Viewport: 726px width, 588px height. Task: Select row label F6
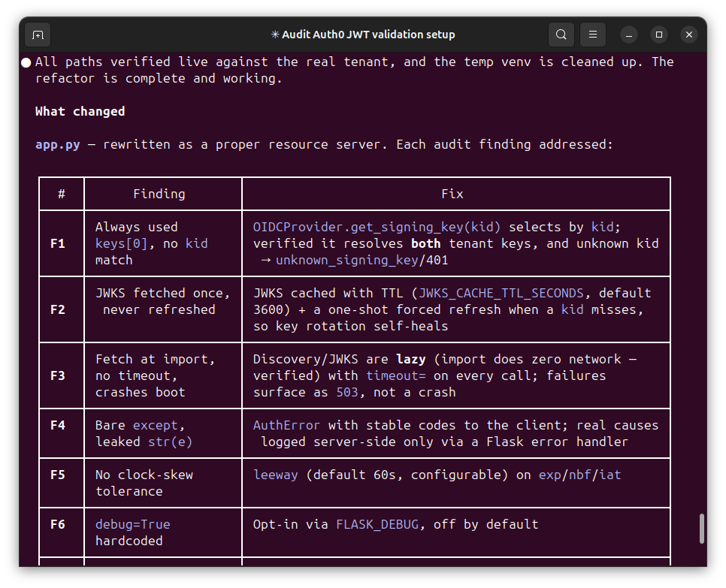click(58, 524)
